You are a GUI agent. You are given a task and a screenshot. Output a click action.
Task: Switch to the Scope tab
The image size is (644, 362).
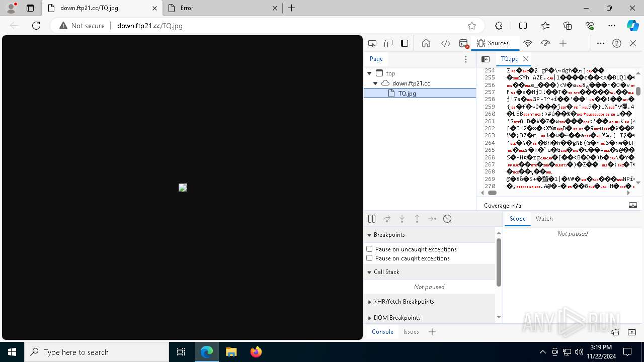[517, 219]
